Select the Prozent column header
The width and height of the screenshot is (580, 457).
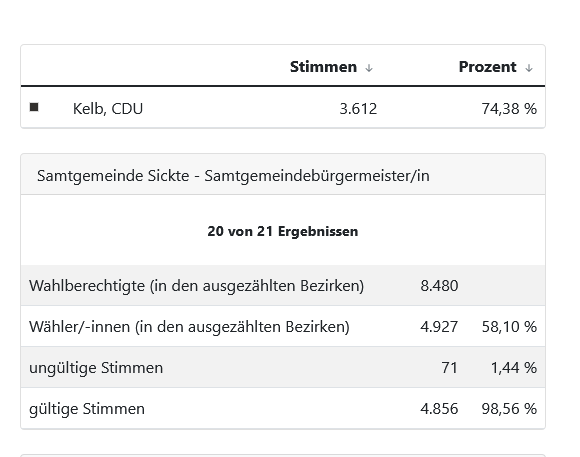coord(487,67)
